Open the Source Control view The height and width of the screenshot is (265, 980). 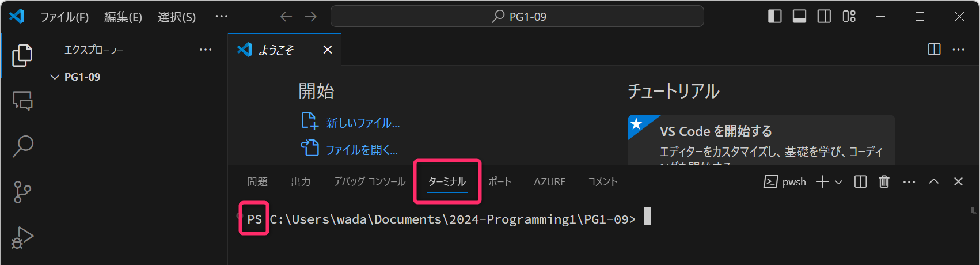(x=22, y=192)
